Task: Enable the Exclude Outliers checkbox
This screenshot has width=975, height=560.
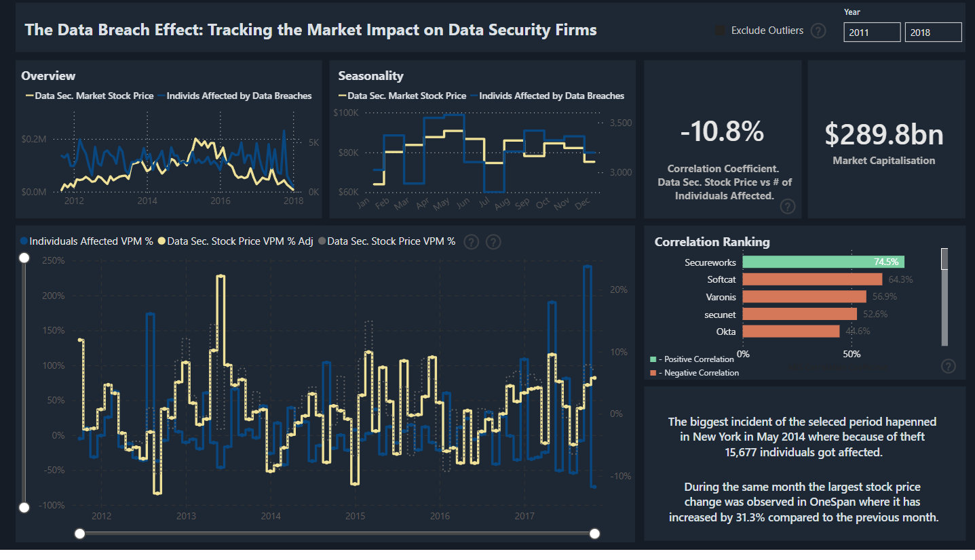Action: (x=720, y=30)
